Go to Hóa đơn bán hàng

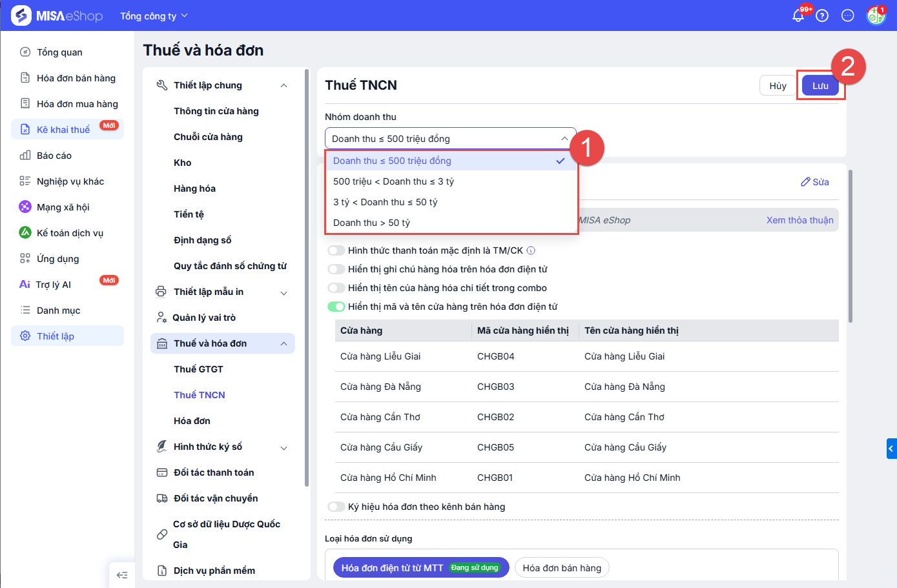coord(67,78)
